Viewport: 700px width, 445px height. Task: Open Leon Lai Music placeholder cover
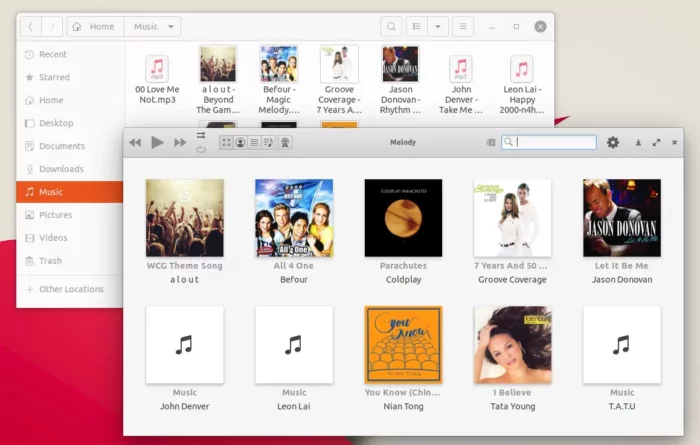click(x=294, y=345)
